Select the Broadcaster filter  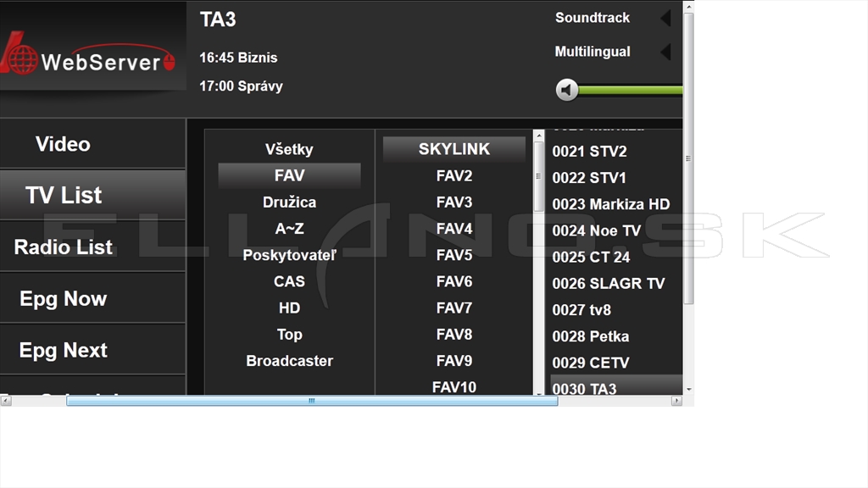tap(289, 361)
